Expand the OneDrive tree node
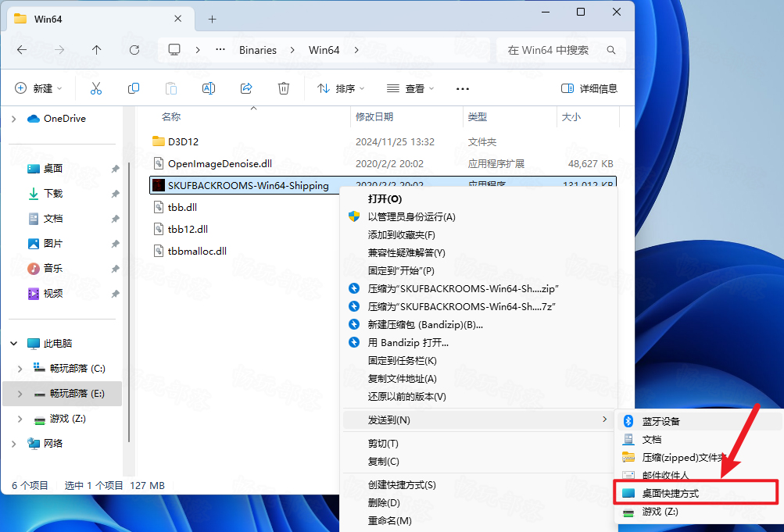The width and height of the screenshot is (784, 532). (x=14, y=119)
